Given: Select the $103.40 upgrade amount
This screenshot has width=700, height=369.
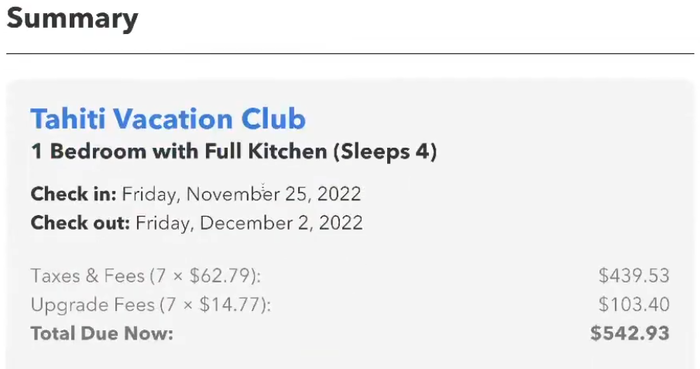Looking at the screenshot, I should pos(634,305).
